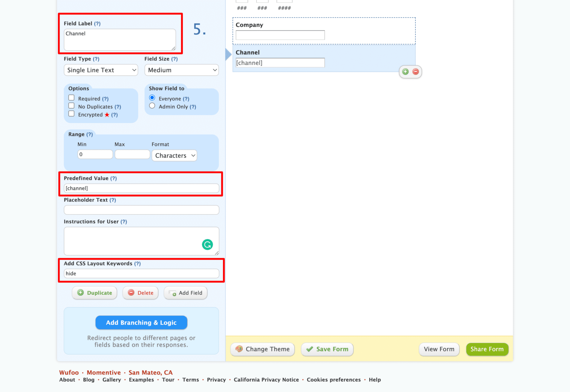Click the green plus icon beside Channel field

(405, 72)
